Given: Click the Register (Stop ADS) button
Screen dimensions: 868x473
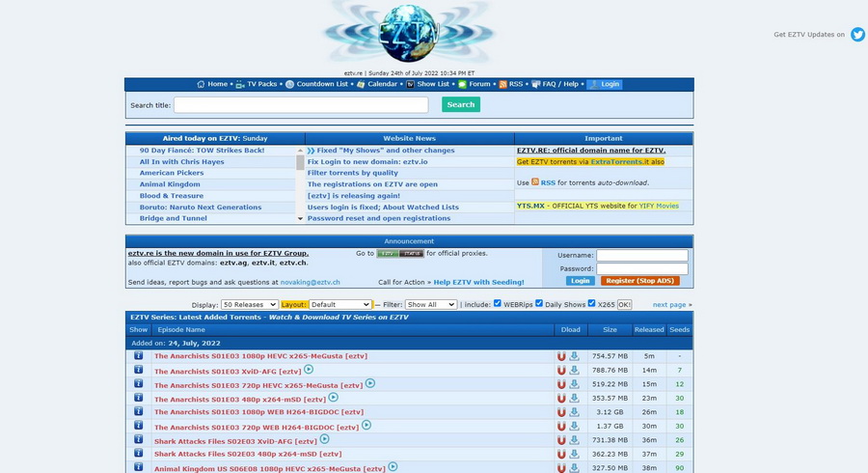Looking at the screenshot, I should click(639, 281).
